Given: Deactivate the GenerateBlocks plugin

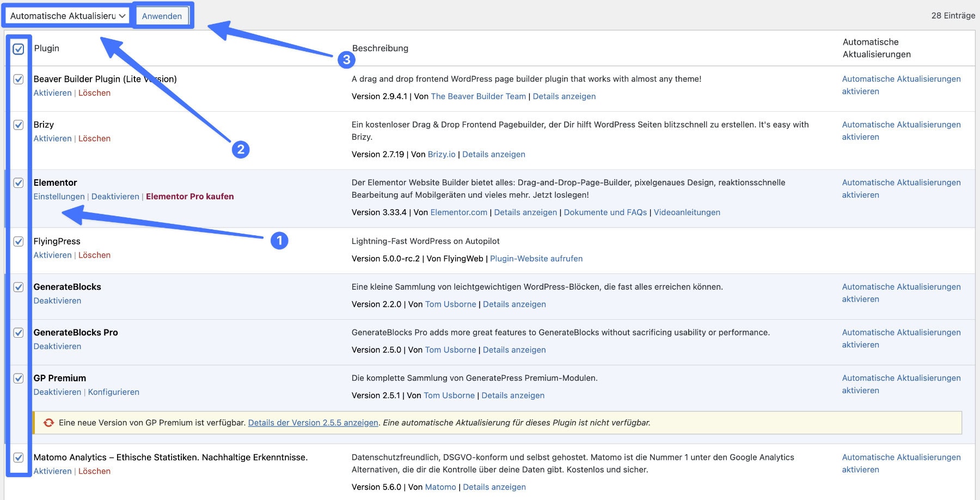Looking at the screenshot, I should click(x=57, y=300).
